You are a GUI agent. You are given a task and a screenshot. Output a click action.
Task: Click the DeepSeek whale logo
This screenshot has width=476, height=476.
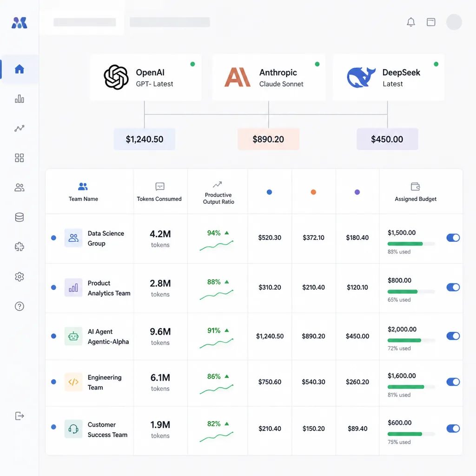[361, 77]
